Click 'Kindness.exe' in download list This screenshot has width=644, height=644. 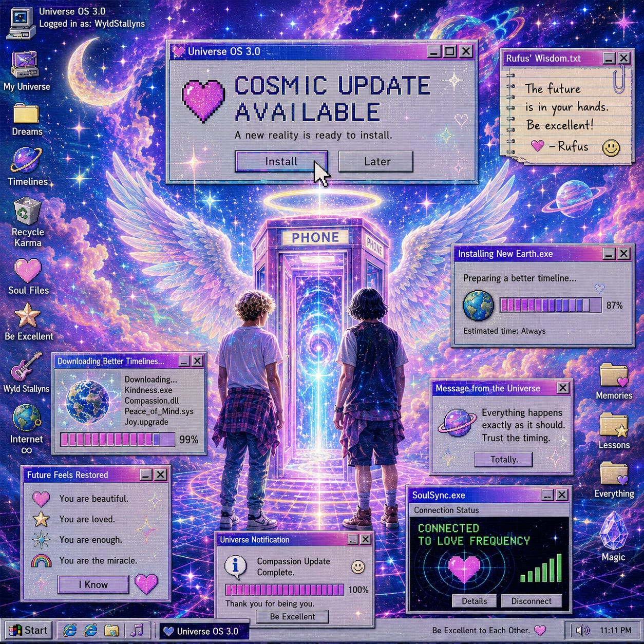(x=148, y=390)
